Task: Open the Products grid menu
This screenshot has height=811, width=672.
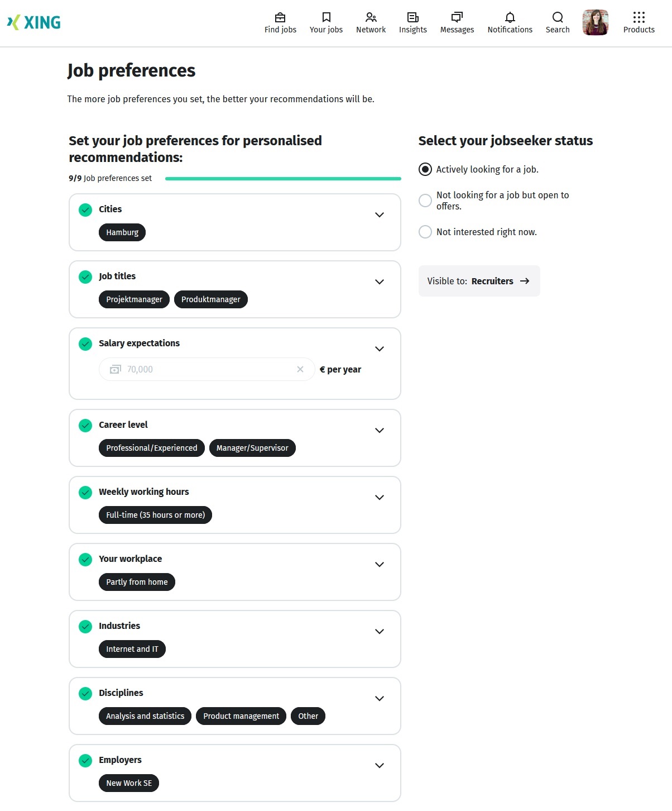Action: pos(639,22)
